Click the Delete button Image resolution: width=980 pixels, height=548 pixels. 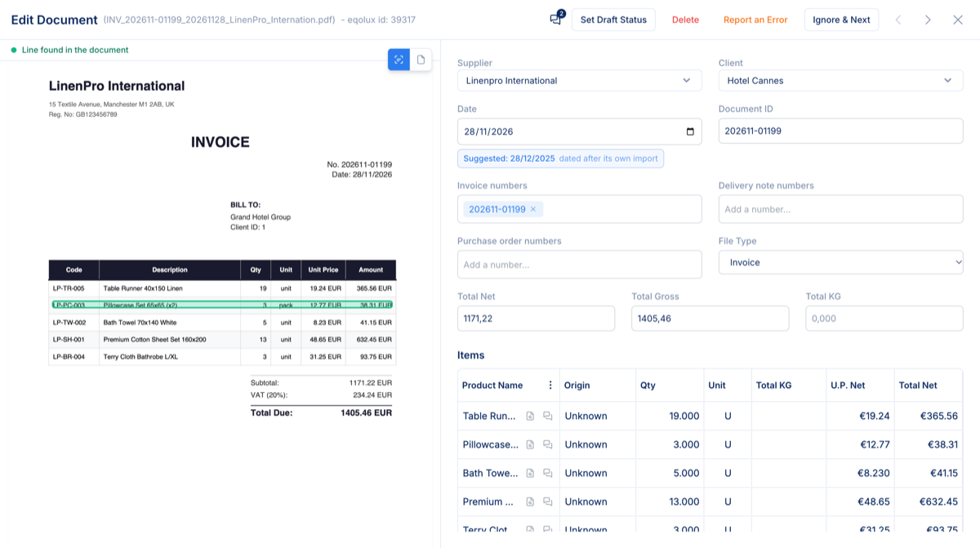click(x=685, y=20)
